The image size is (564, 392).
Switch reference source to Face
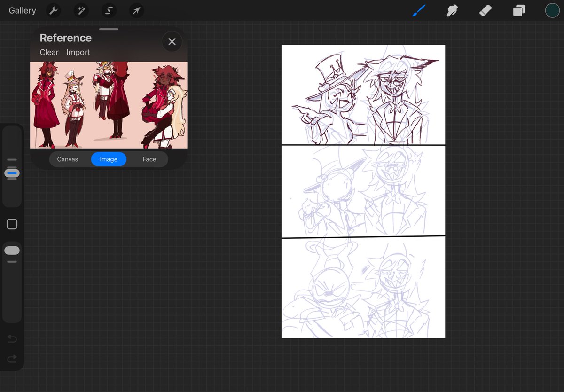pyautogui.click(x=149, y=159)
